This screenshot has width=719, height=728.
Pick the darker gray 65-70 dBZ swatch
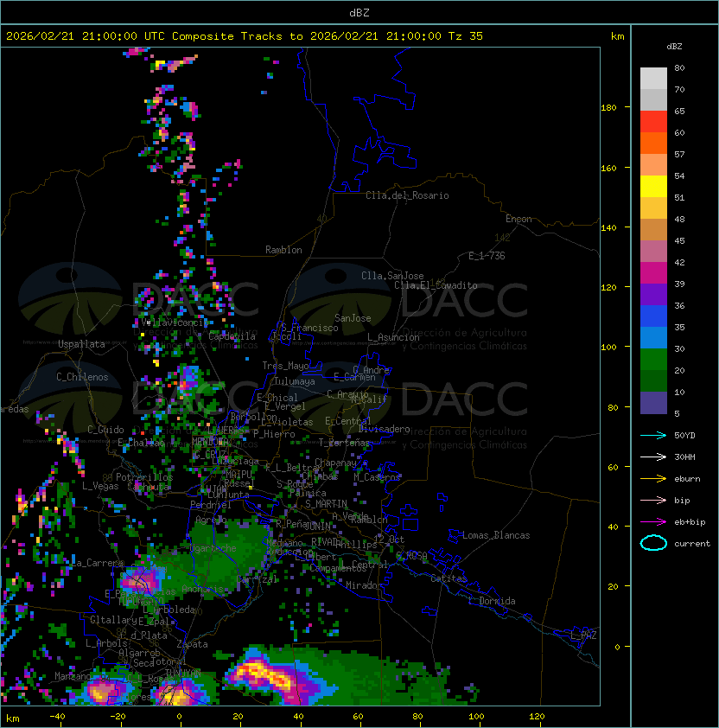653,99
